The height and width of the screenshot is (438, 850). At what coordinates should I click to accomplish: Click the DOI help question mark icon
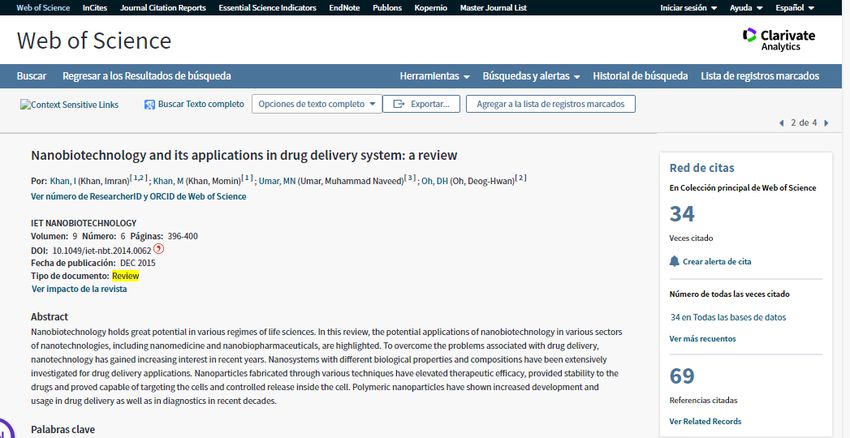click(x=158, y=249)
